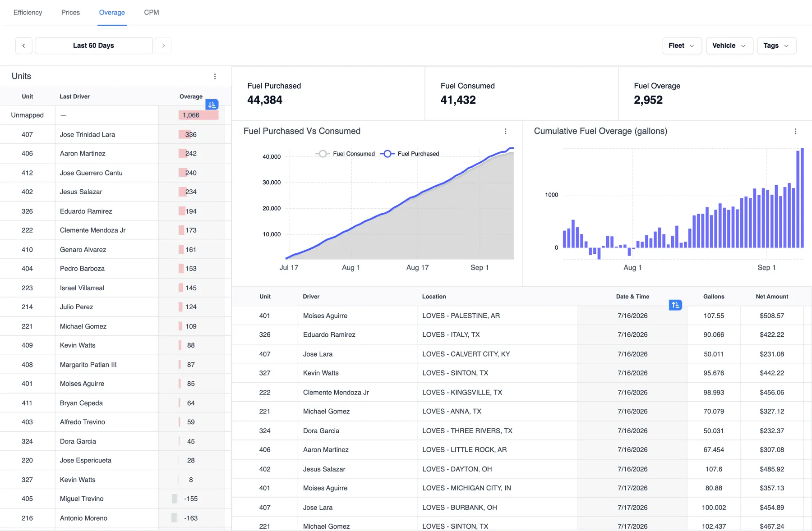Select the Antonio Moreno unit 216 row

pyautogui.click(x=115, y=518)
